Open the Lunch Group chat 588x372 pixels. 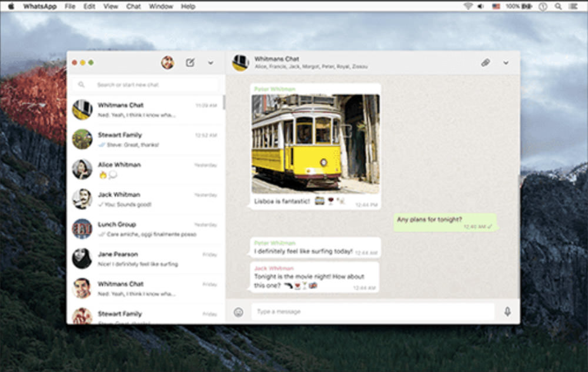[x=145, y=229]
